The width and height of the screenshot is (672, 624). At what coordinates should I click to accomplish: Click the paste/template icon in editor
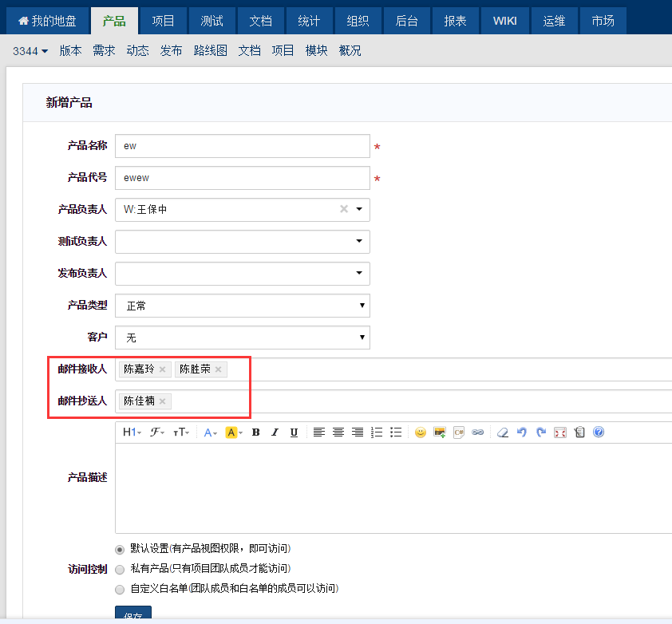(579, 432)
